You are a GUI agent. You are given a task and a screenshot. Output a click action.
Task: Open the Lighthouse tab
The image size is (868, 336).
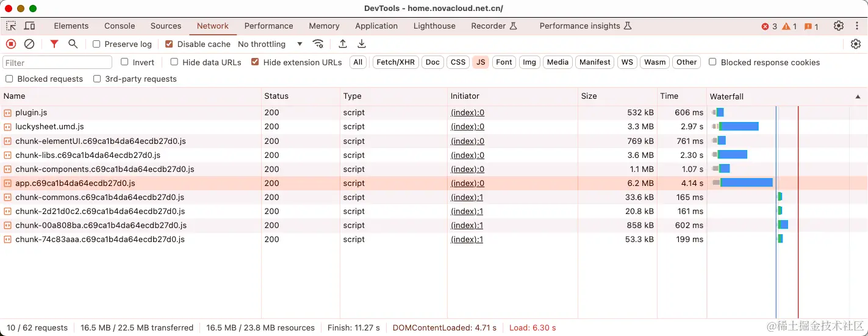(434, 26)
